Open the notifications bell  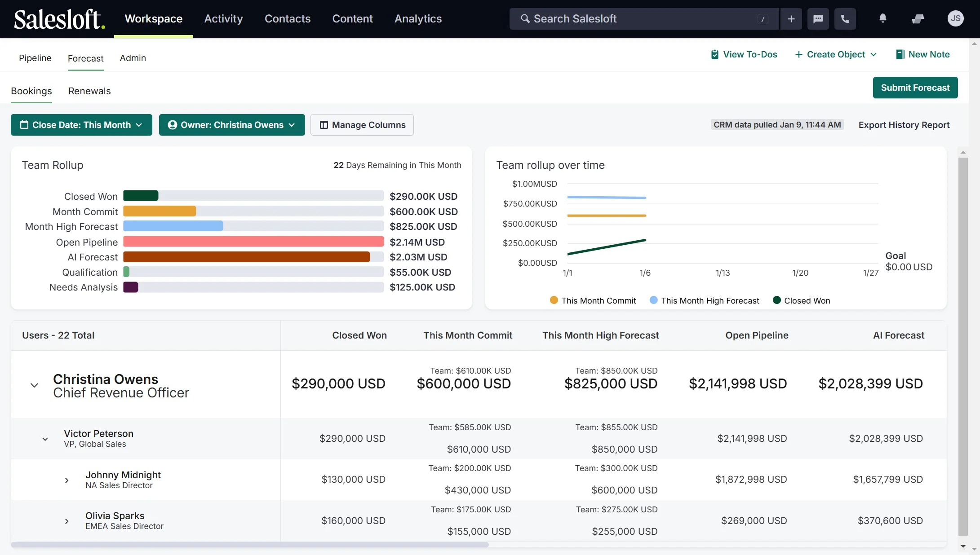pos(883,18)
